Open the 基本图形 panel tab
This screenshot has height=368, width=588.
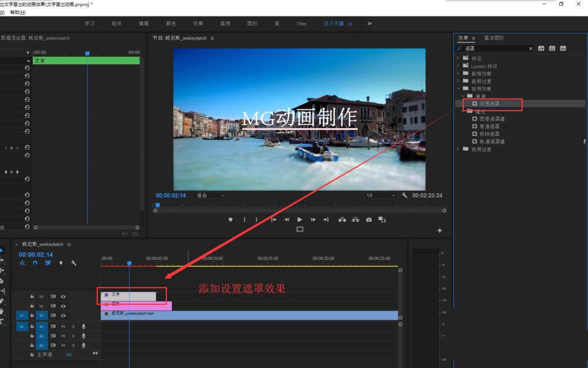493,38
